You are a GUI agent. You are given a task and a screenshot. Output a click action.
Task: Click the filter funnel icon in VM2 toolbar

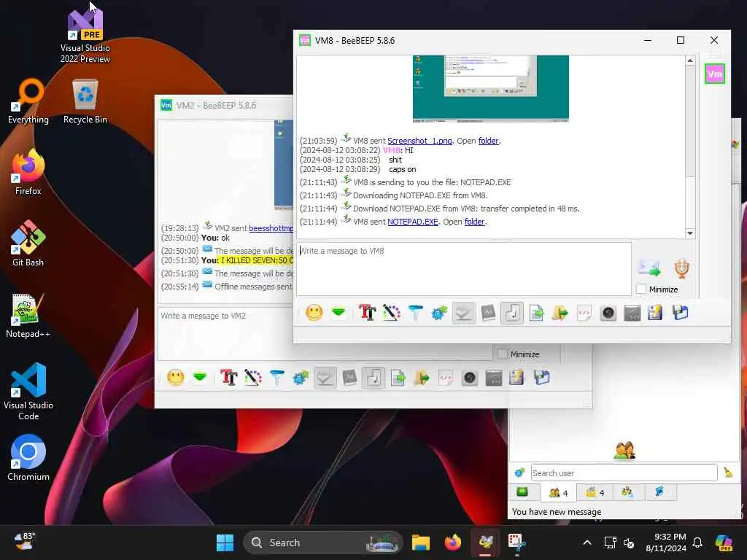[x=276, y=378]
